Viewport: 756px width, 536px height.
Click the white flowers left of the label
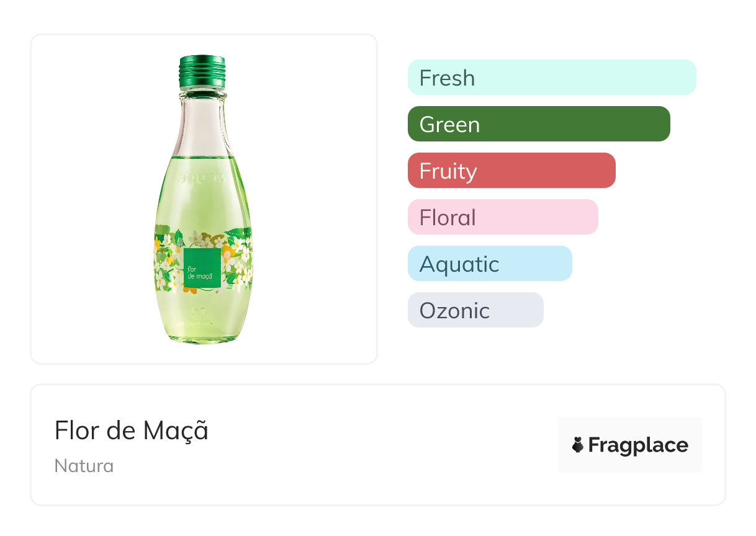pyautogui.click(x=166, y=264)
